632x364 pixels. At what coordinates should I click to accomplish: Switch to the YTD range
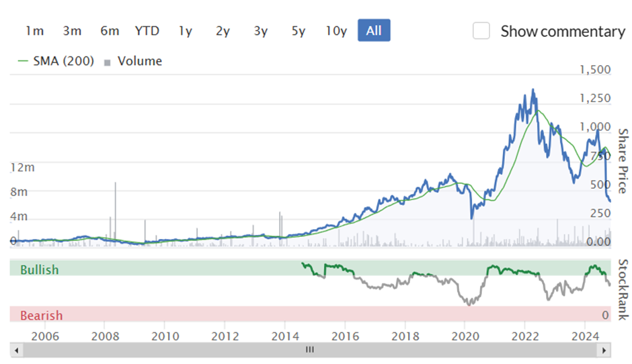[x=147, y=31]
